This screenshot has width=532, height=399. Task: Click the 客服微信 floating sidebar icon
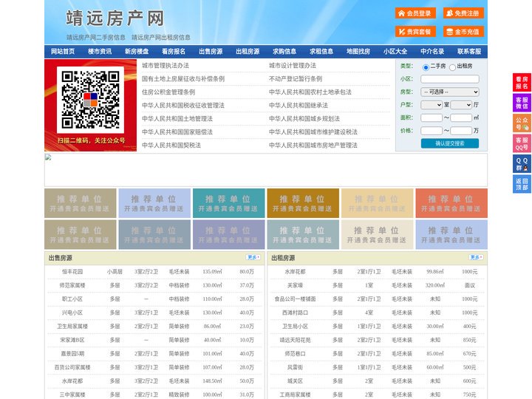[x=522, y=103]
